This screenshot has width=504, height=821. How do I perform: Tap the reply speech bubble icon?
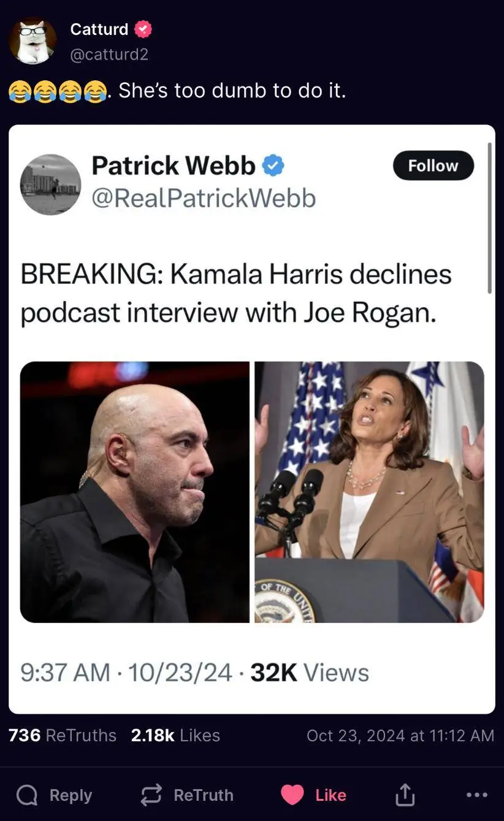[x=26, y=795]
